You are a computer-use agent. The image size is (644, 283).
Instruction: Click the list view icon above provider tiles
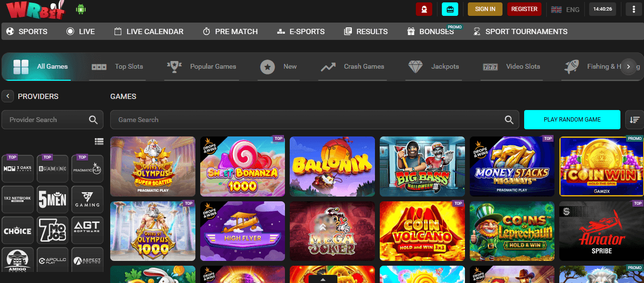tap(99, 141)
